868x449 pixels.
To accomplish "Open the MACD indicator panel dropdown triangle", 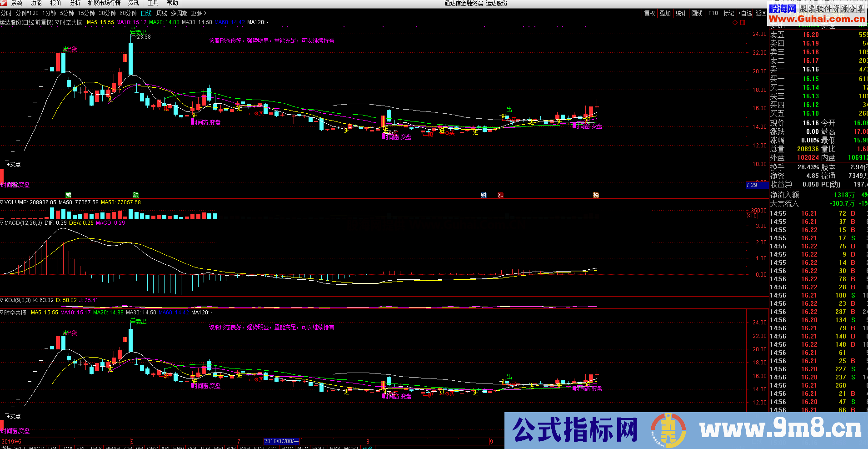I will pyautogui.click(x=2, y=223).
